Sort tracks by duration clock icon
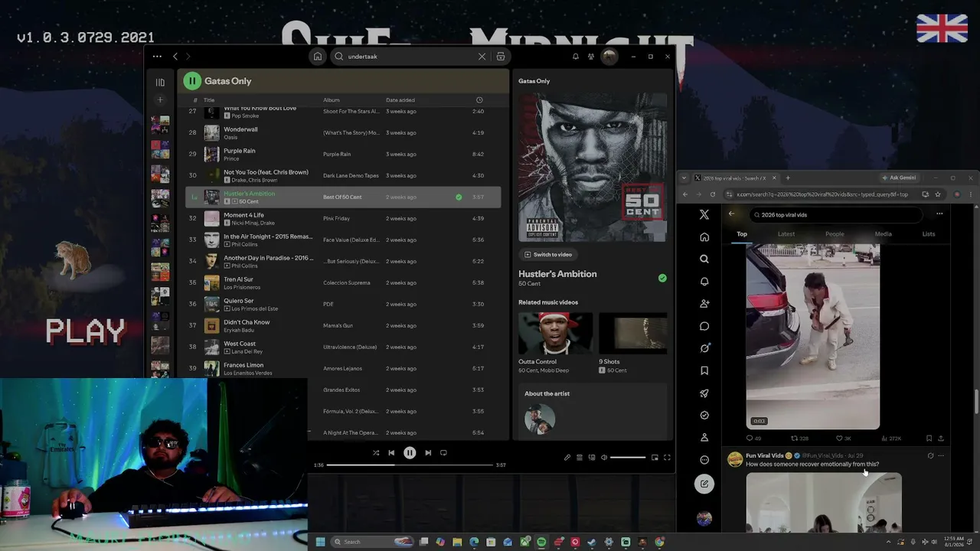The height and width of the screenshot is (551, 980). point(479,100)
